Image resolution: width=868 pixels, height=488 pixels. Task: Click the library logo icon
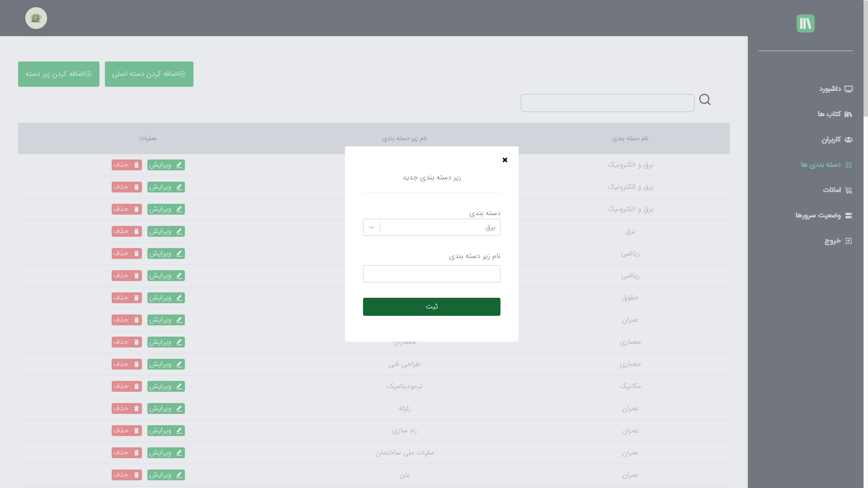click(x=805, y=23)
